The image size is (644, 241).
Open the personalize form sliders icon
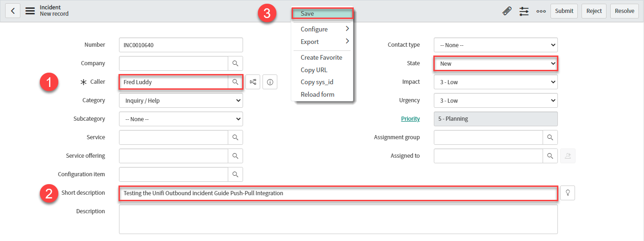524,11
